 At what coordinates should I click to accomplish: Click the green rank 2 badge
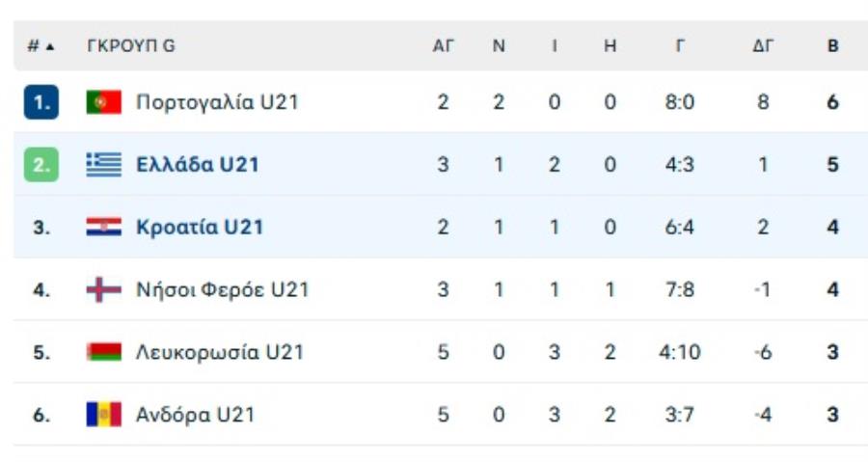pyautogui.click(x=41, y=165)
